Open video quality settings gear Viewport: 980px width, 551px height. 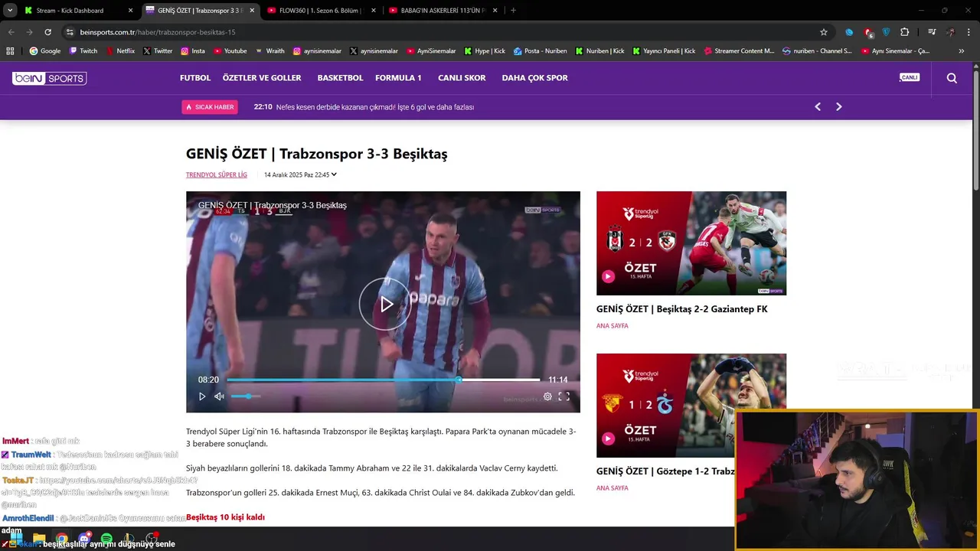[x=547, y=396]
